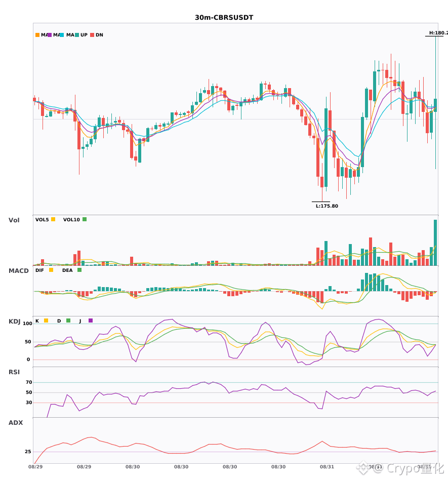
Task: Click the cyan MA legend swatch
Action: coord(62,35)
